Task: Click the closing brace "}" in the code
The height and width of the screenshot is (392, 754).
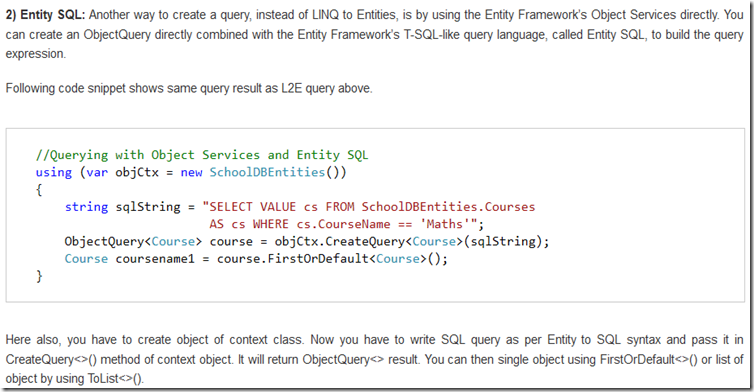Action: (39, 276)
